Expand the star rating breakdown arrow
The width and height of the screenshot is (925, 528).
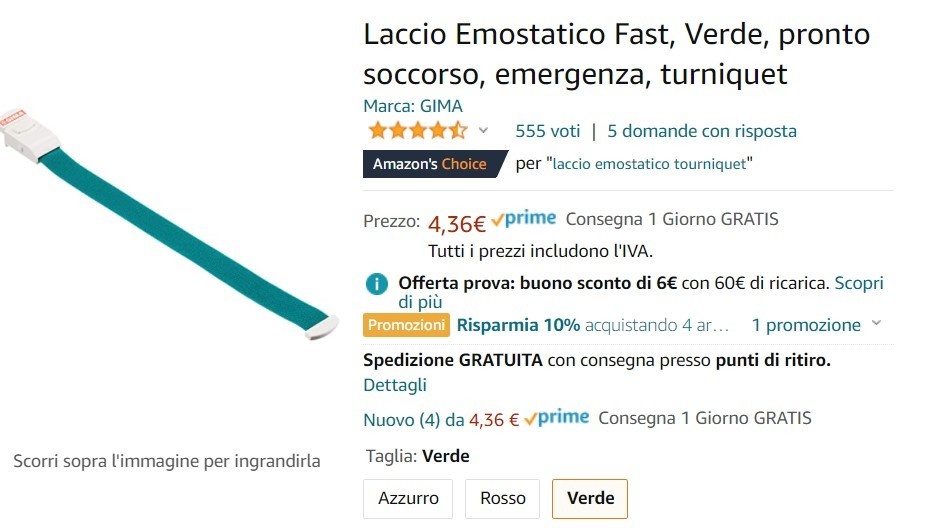click(484, 131)
